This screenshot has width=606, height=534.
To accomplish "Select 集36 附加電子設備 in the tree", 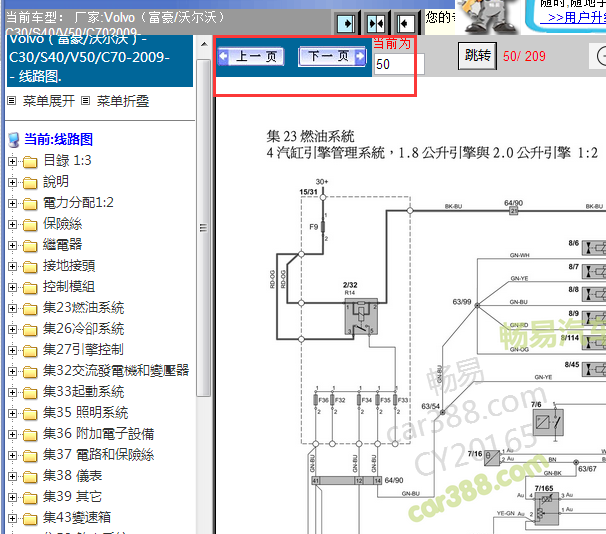I will tap(99, 434).
